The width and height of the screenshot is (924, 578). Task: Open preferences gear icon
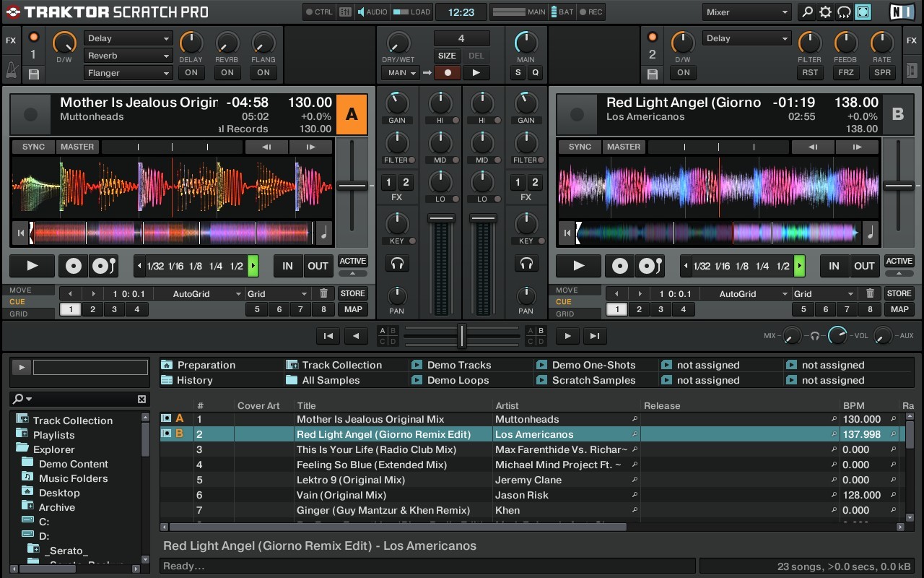[826, 12]
